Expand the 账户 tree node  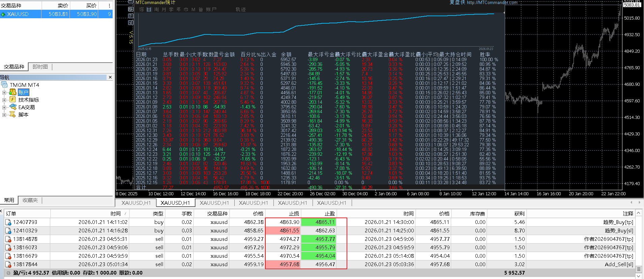[4, 92]
